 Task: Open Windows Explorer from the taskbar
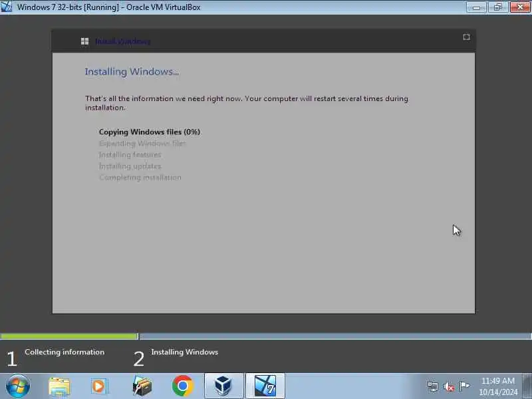click(x=59, y=386)
